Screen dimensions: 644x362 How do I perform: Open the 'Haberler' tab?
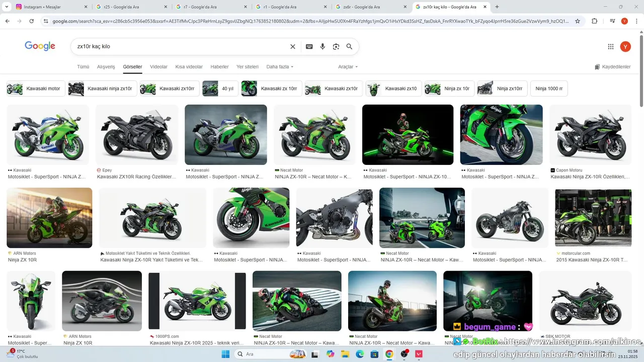(219, 67)
